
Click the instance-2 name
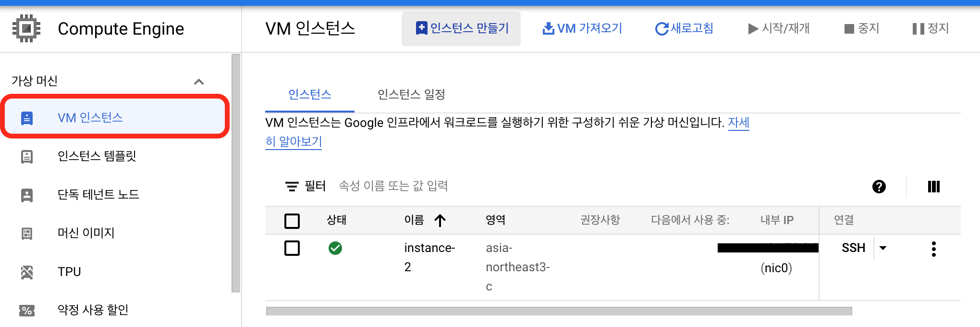[429, 257]
